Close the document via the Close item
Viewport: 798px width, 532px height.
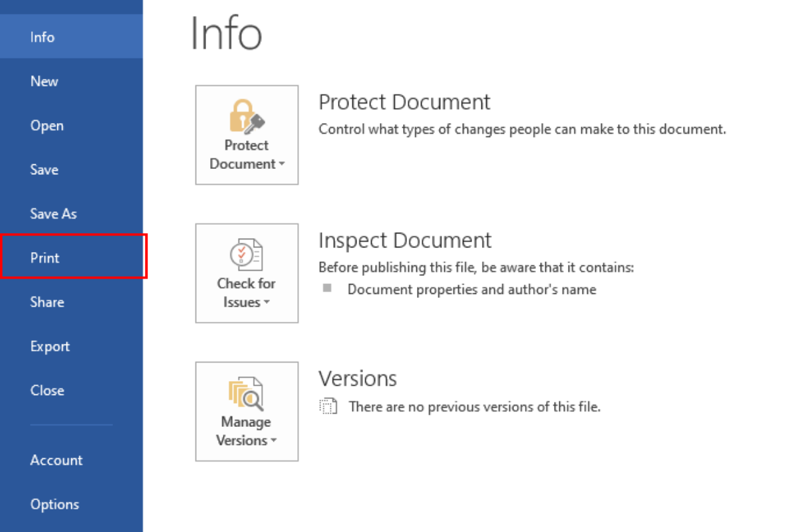(47, 390)
